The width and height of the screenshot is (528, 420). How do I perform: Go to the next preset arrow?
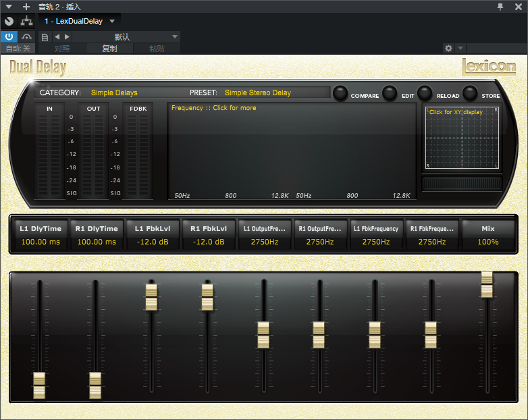tap(67, 36)
